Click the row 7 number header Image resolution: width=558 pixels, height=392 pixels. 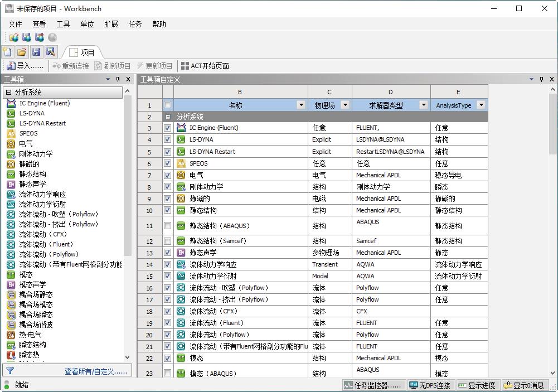149,175
